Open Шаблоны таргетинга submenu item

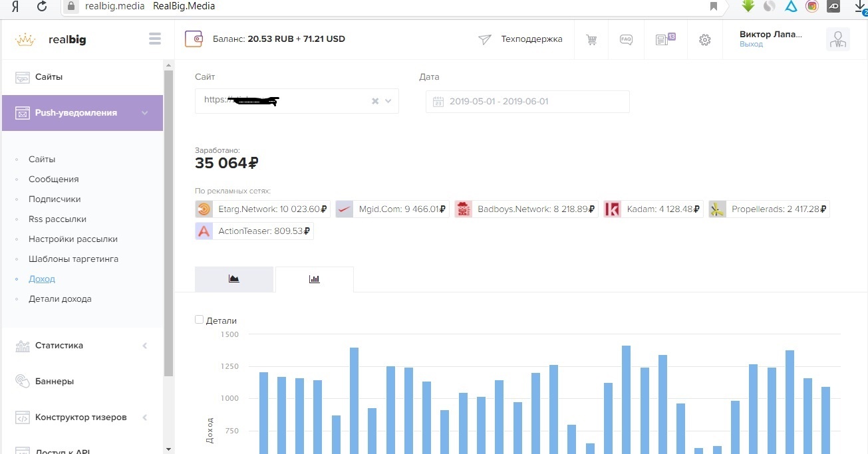73,259
